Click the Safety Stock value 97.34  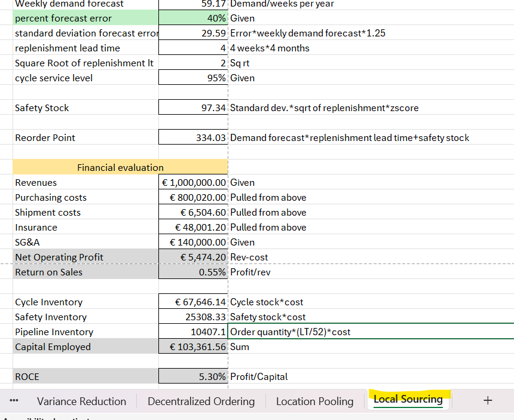(x=193, y=108)
